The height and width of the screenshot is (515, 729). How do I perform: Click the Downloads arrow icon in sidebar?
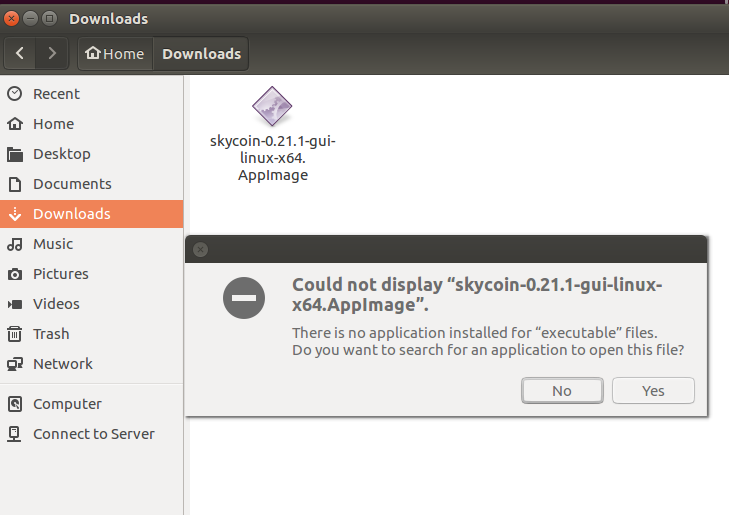coord(15,214)
